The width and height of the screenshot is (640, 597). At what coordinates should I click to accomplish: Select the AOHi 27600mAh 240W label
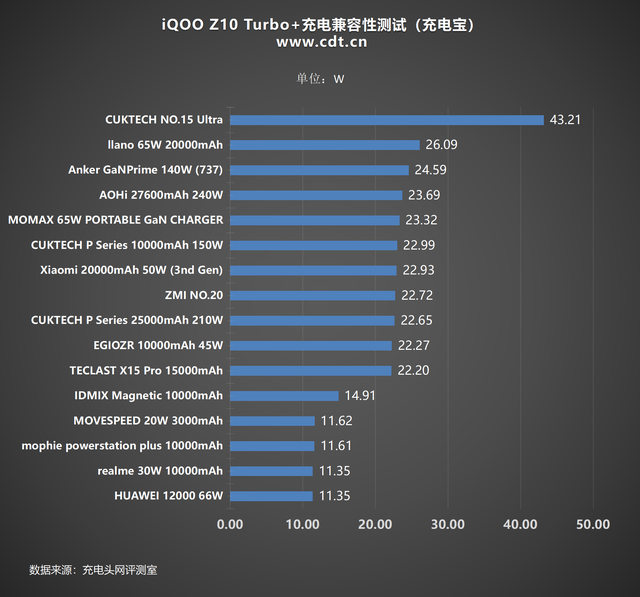tap(161, 195)
